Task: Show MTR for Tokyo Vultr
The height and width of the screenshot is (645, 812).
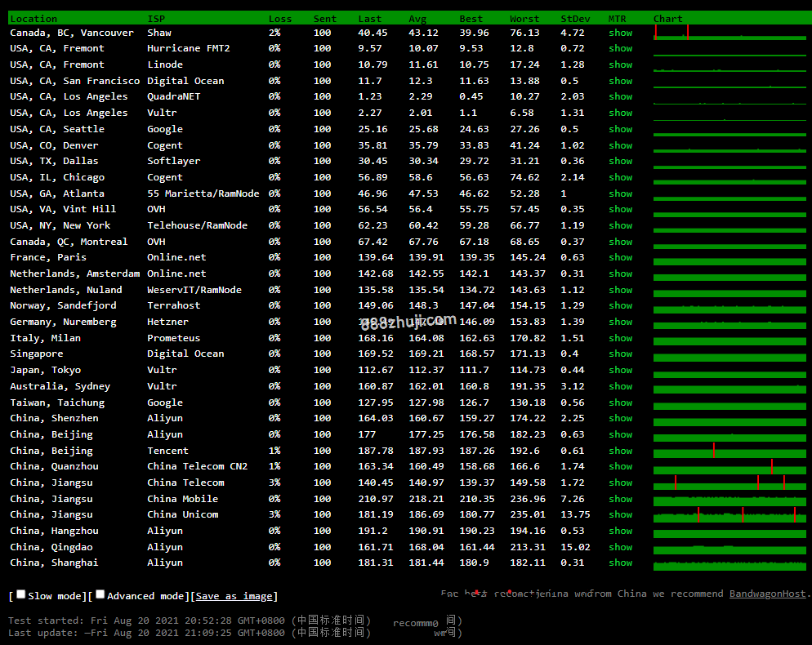Action: click(x=620, y=370)
